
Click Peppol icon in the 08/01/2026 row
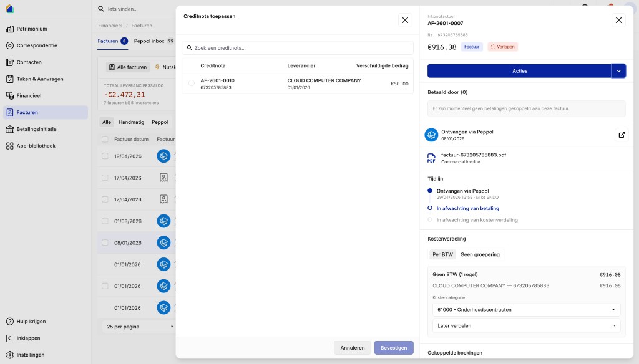click(163, 242)
